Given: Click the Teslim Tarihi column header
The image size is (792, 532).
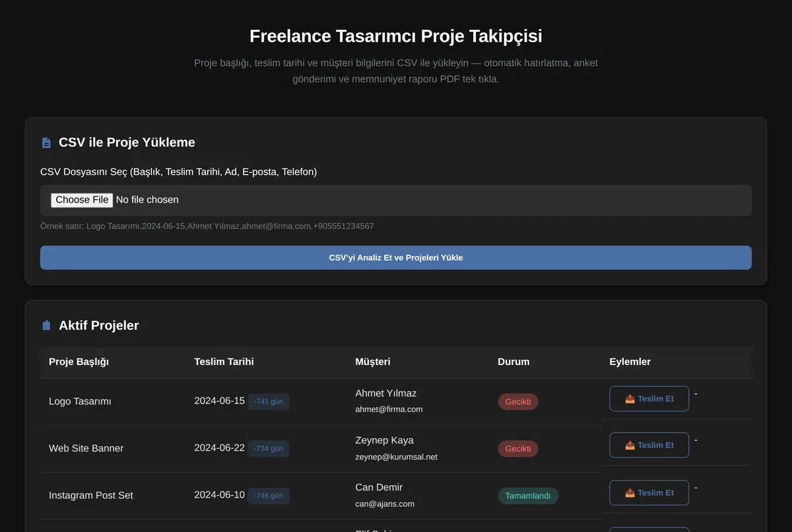Looking at the screenshot, I should [x=224, y=362].
